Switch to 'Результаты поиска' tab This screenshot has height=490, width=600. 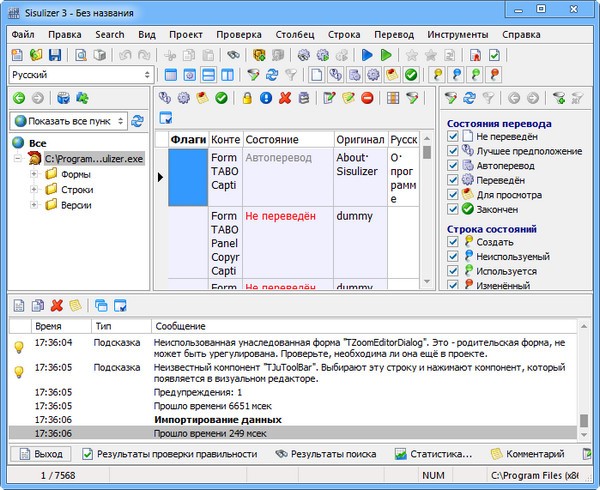[x=326, y=454]
